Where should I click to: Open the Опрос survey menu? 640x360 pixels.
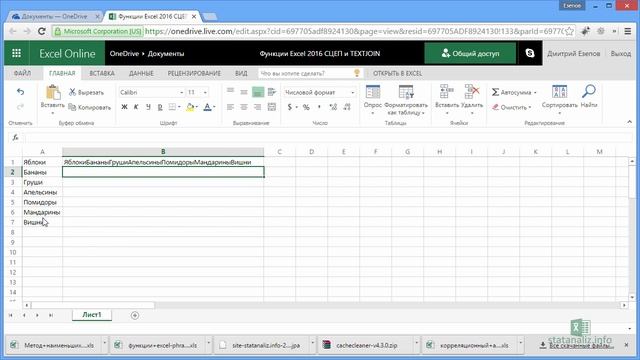pyautogui.click(x=373, y=99)
